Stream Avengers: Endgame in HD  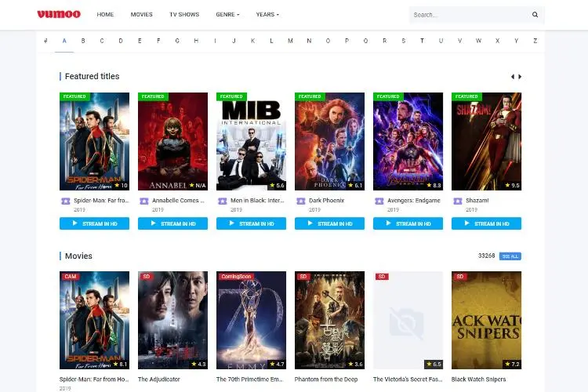pos(408,223)
